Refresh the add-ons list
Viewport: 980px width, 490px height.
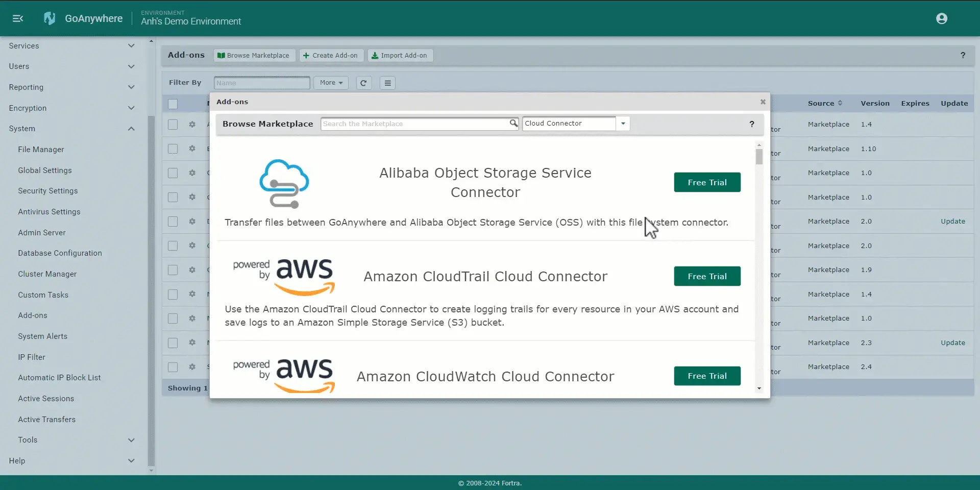(x=363, y=83)
